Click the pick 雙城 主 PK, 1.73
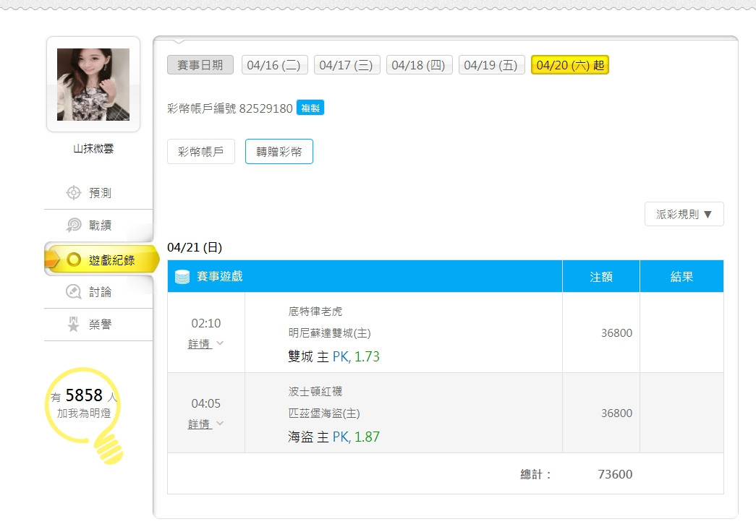 pyautogui.click(x=334, y=356)
